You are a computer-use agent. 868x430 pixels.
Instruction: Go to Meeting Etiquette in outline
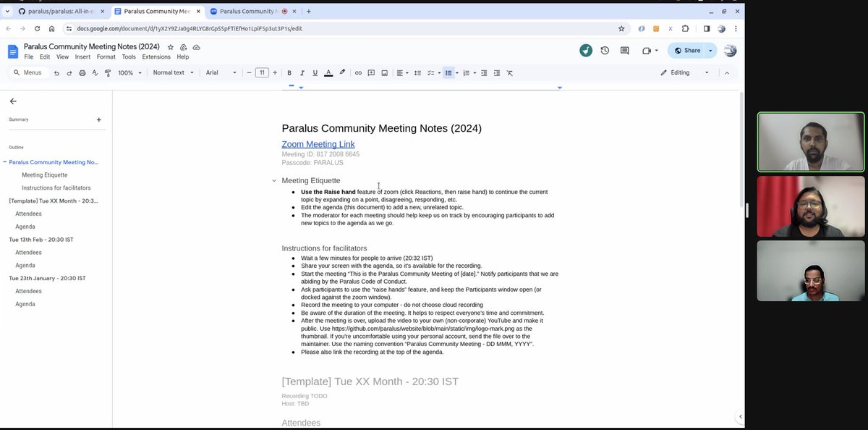coord(45,175)
